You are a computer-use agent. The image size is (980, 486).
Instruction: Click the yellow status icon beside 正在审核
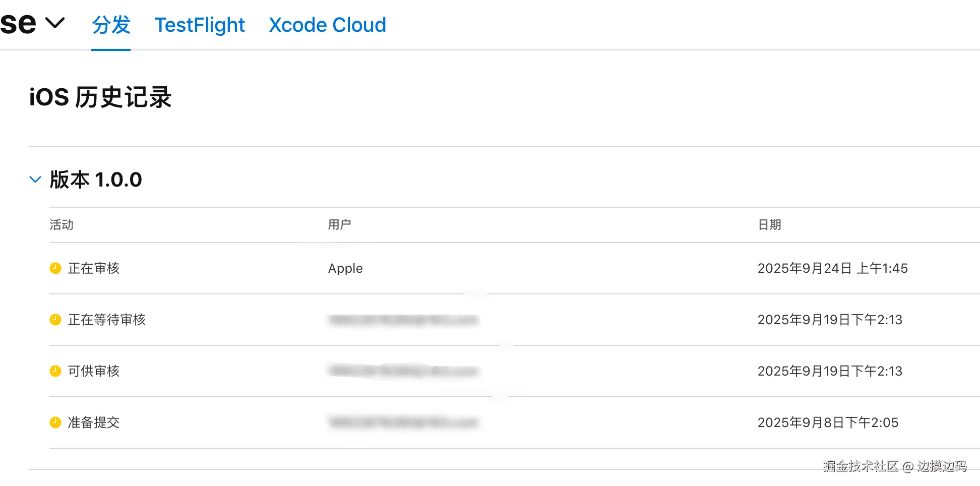(x=55, y=268)
